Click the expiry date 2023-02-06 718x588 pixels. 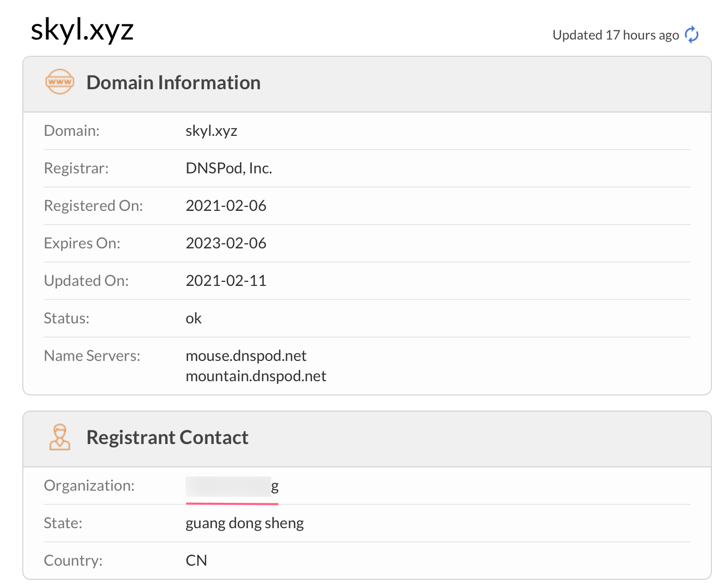point(226,243)
